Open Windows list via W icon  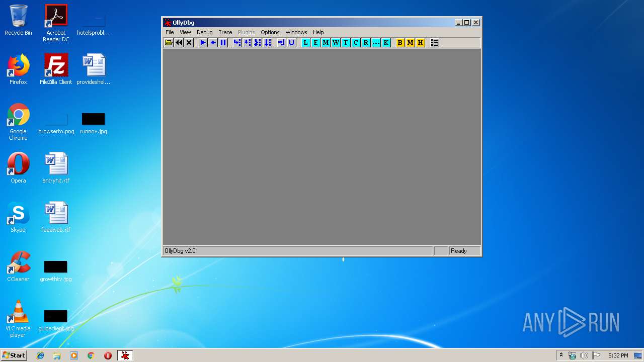click(x=336, y=43)
